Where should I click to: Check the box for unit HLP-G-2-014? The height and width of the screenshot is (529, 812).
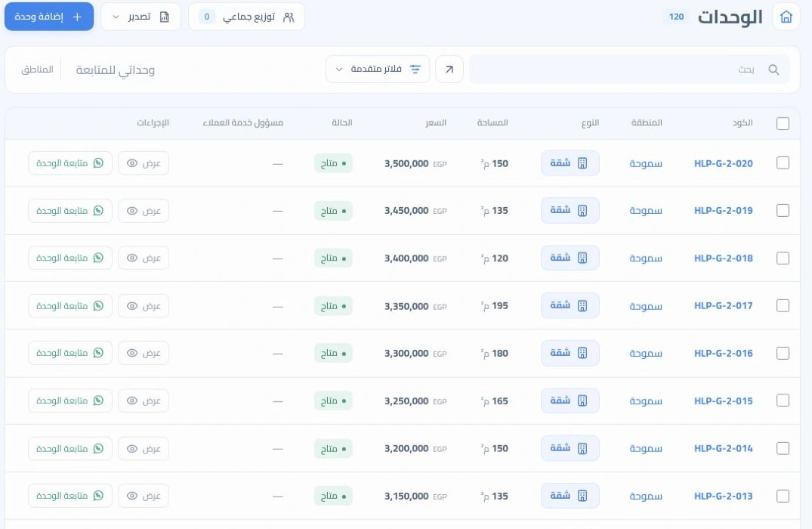(x=783, y=448)
